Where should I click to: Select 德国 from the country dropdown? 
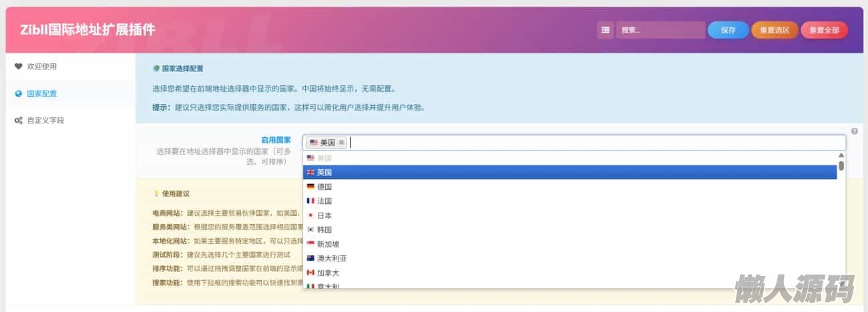tap(570, 187)
